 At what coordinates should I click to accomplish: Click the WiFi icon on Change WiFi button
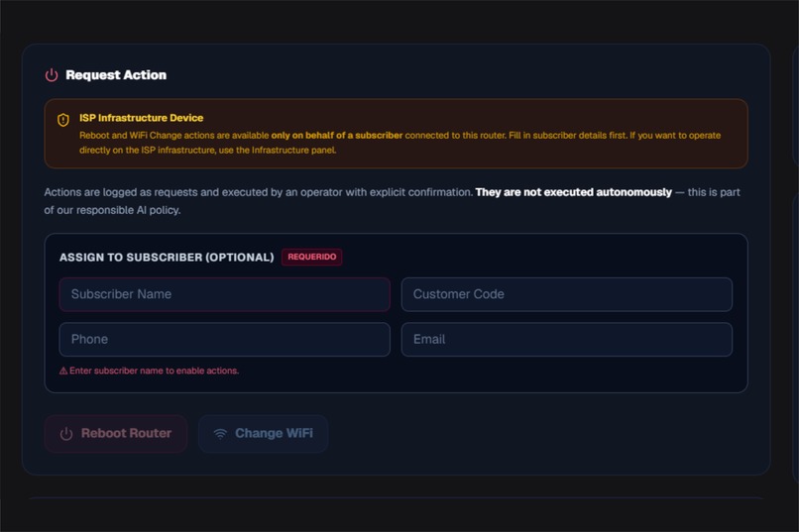click(x=220, y=434)
